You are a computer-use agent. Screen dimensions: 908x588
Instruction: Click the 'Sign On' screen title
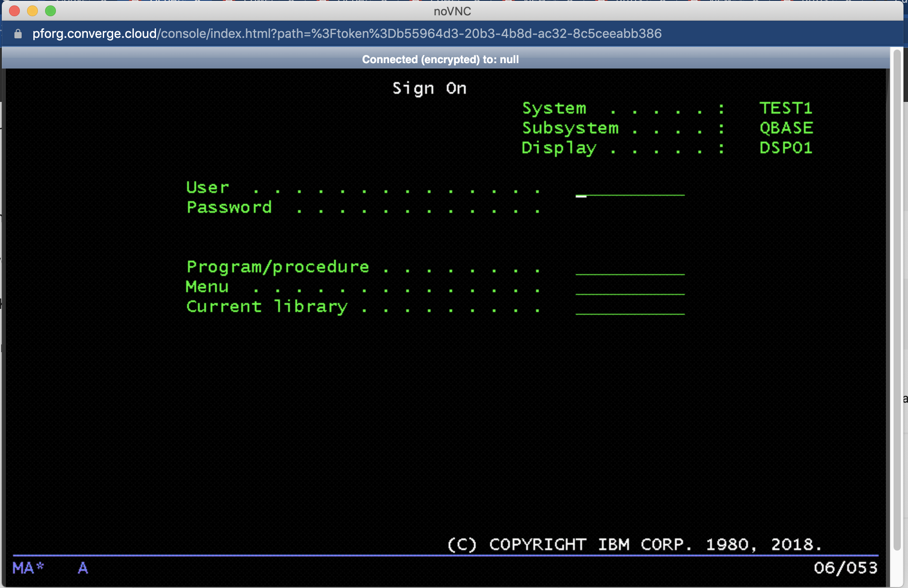coord(429,88)
